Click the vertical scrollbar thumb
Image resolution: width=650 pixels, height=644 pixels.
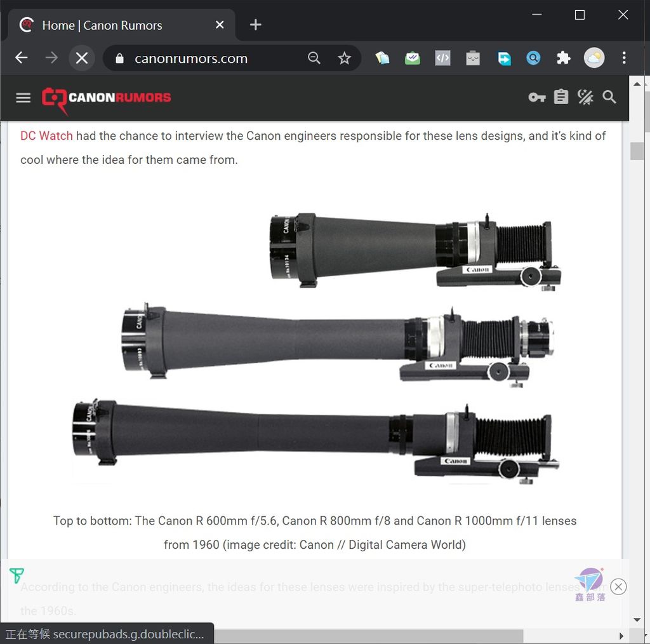(637, 151)
